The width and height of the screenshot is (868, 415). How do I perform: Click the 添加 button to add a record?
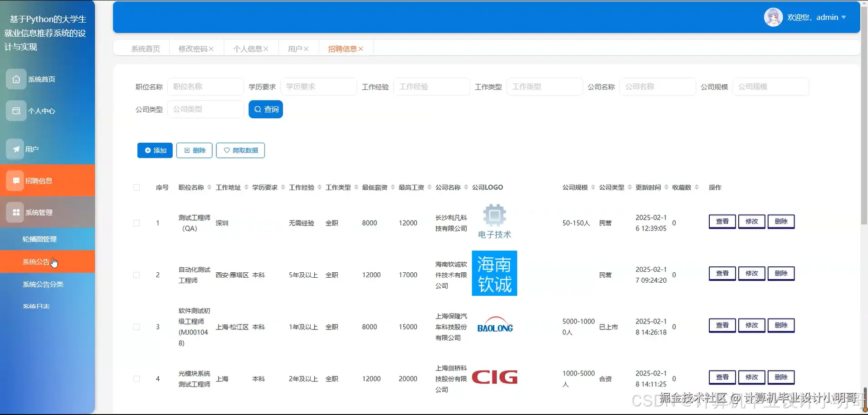point(155,150)
